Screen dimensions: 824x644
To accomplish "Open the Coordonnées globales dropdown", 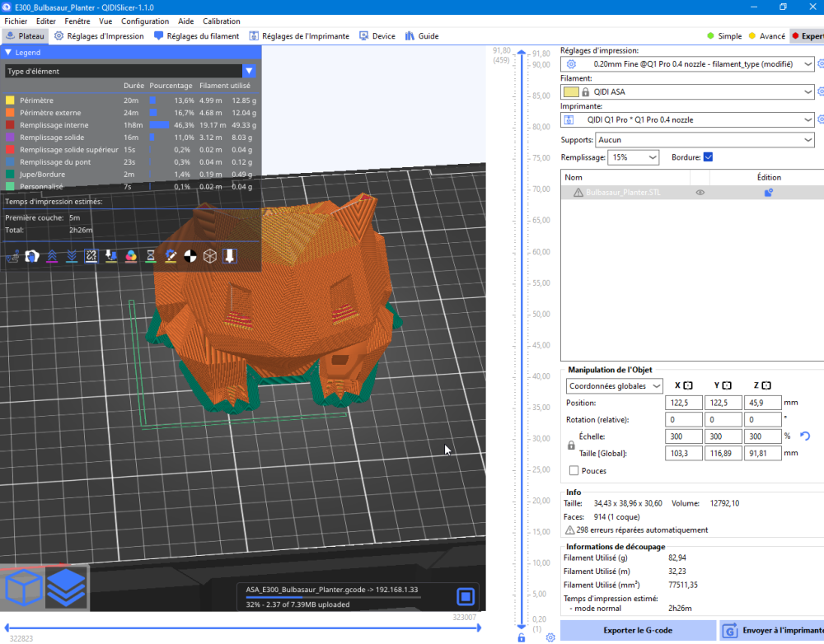I will click(615, 385).
